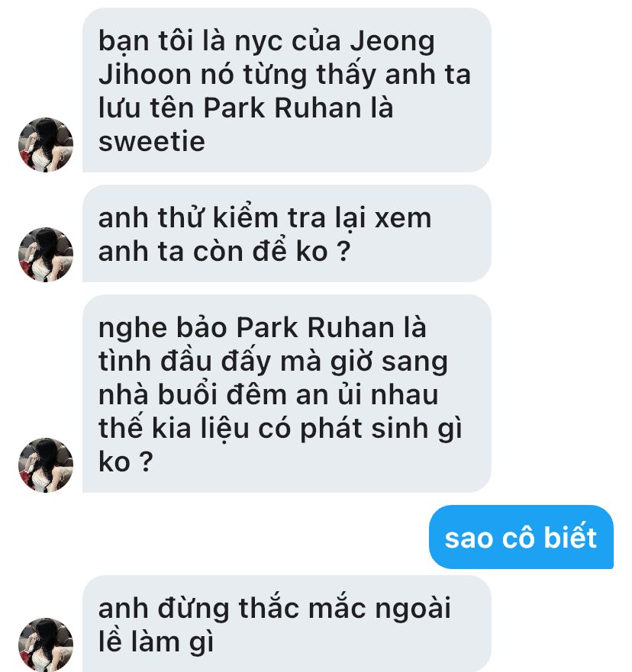Select the blue 'sao cô biết' sent bubble
This screenshot has width=632, height=672.
521,537
